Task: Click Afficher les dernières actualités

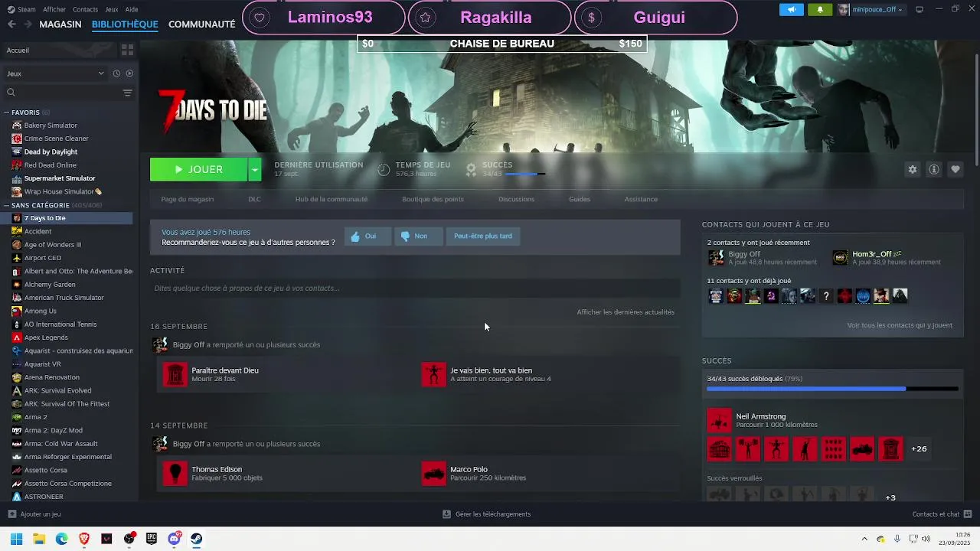Action: (626, 312)
